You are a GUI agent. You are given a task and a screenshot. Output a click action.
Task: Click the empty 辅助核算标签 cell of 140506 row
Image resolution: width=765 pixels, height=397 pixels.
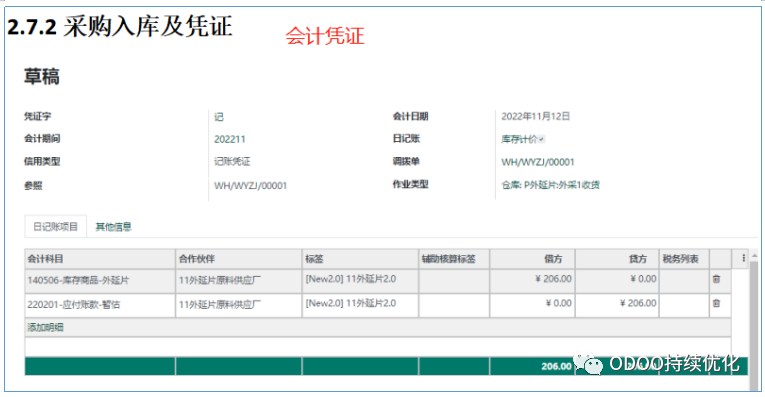pyautogui.click(x=454, y=280)
